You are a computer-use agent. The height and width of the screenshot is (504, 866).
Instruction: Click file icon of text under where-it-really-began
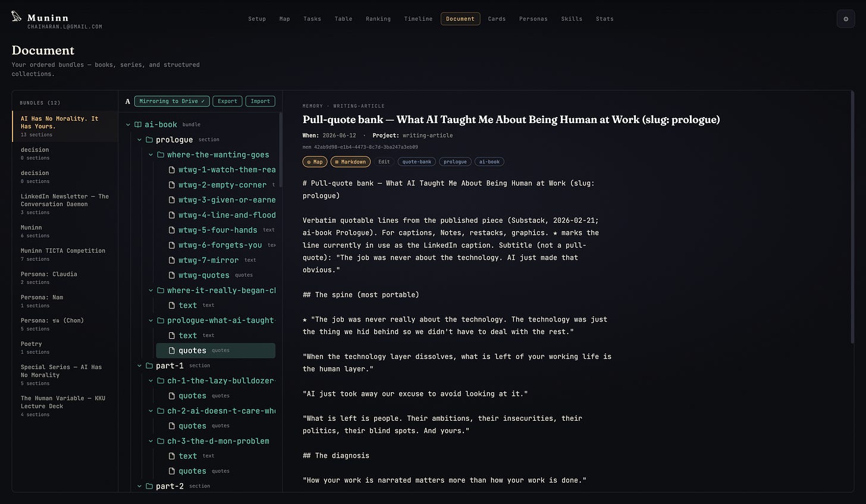(x=172, y=305)
